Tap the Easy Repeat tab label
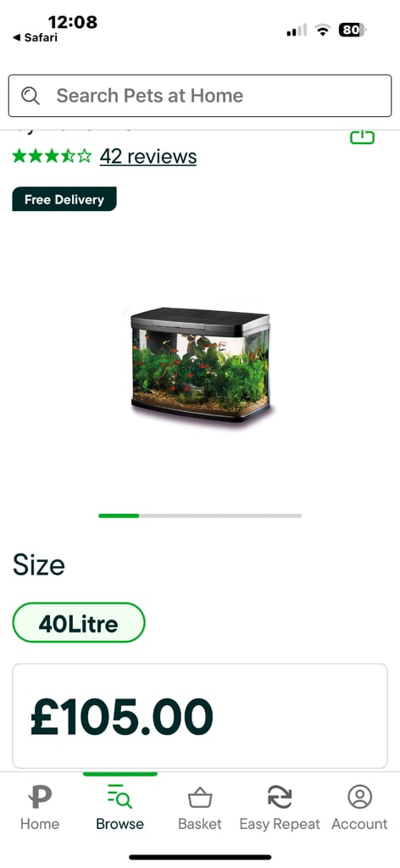 (x=280, y=824)
